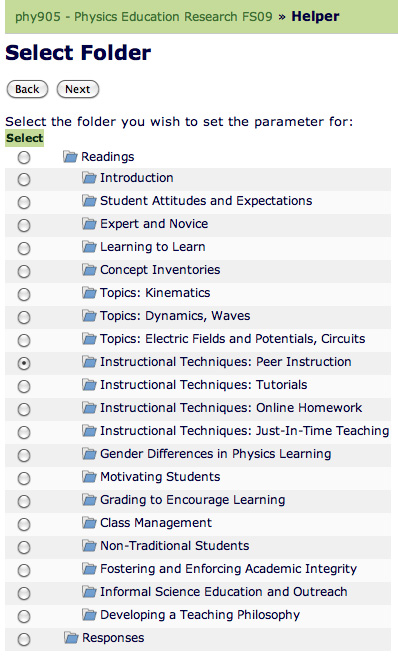Click the Non-Traditional Students folder icon
The height and width of the screenshot is (659, 398).
[89, 546]
